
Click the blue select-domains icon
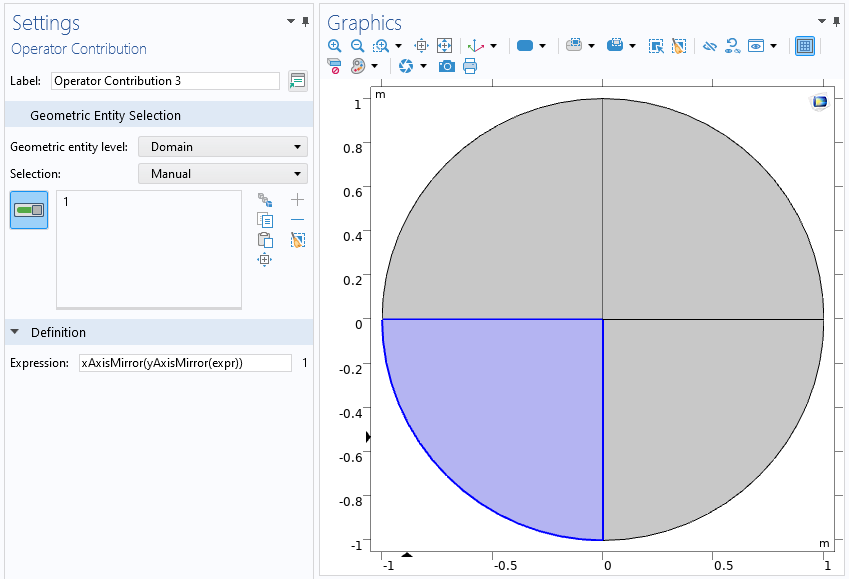[525, 46]
